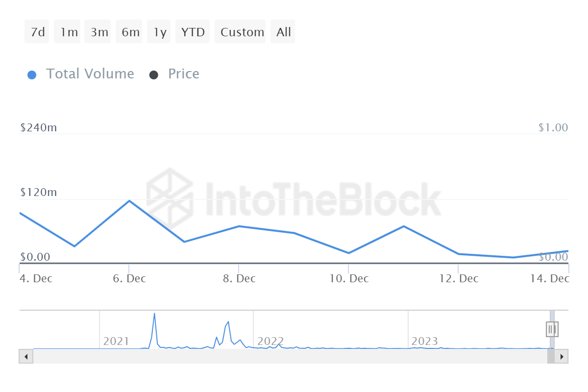The height and width of the screenshot is (392, 588).
Task: Click the 11 Dec volume data point
Action: coord(403,226)
